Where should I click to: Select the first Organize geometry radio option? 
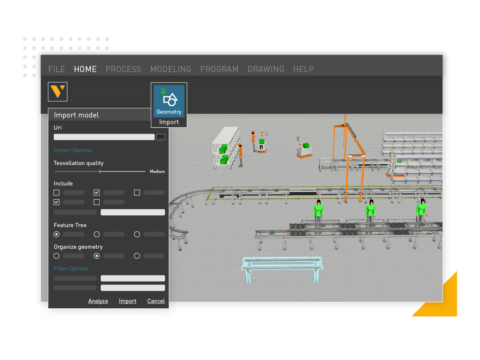57,256
